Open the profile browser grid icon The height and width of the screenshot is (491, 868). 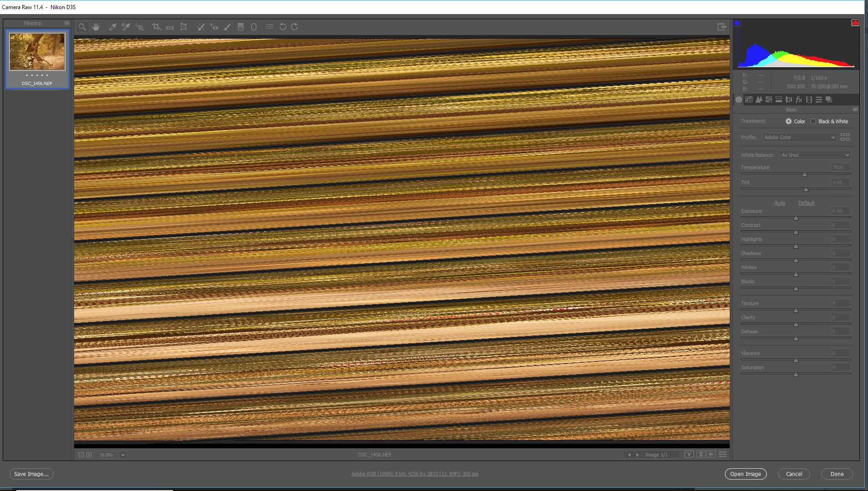click(845, 137)
